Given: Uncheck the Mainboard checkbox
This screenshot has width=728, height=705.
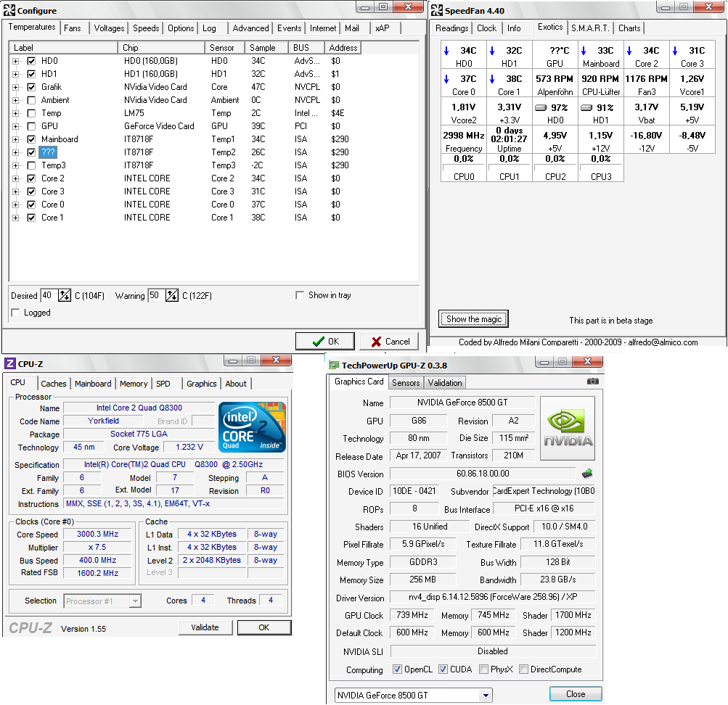Looking at the screenshot, I should pos(31,139).
